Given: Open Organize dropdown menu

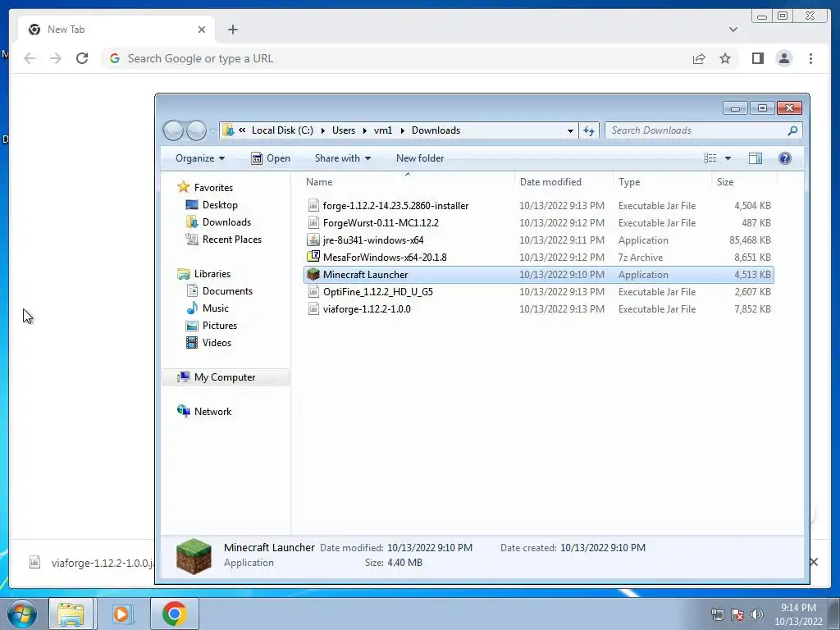Looking at the screenshot, I should pos(200,158).
